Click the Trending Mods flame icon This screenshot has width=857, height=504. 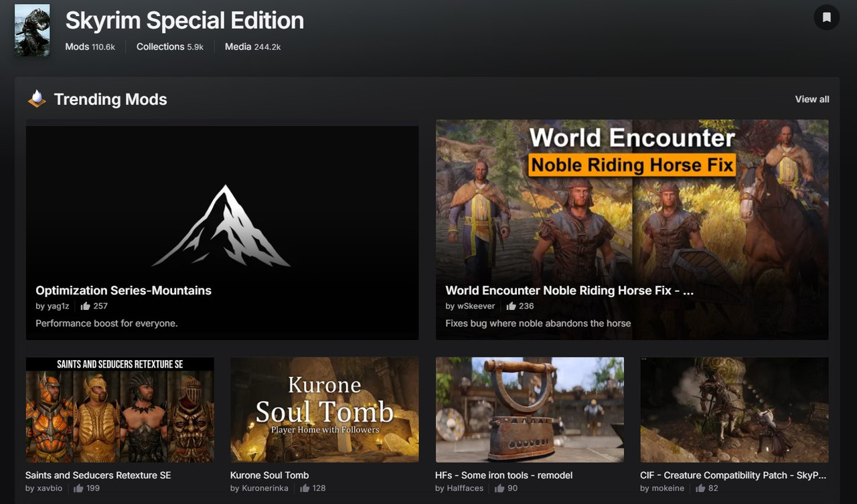[x=37, y=99]
